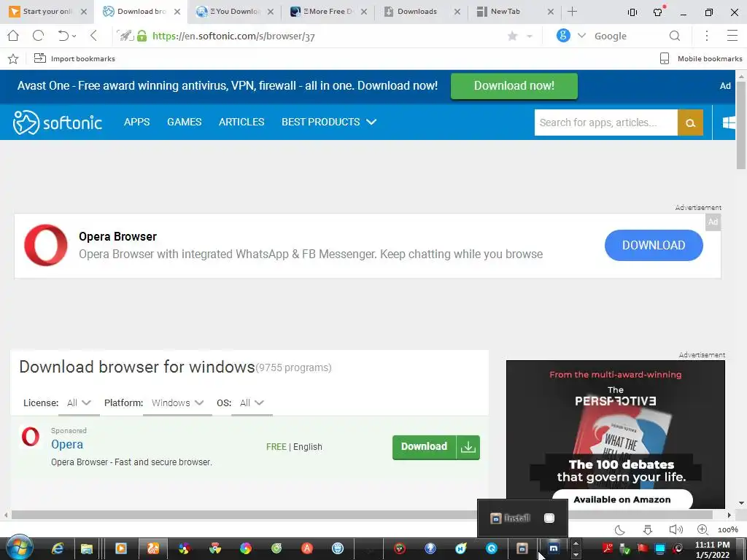Screen dimensions: 747x560
Task: Open the three-dot vertical menu
Action: 707,36
